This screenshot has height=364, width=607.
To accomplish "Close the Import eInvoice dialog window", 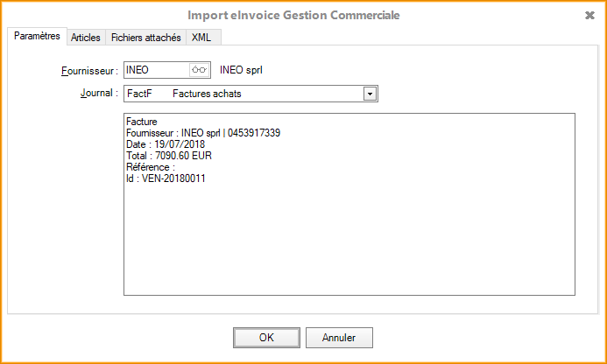I will [589, 15].
